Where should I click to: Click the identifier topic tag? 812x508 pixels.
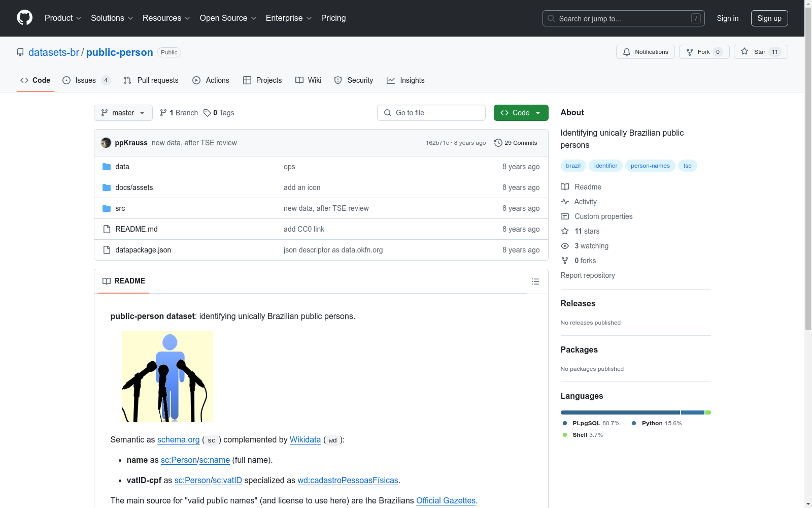(x=606, y=166)
